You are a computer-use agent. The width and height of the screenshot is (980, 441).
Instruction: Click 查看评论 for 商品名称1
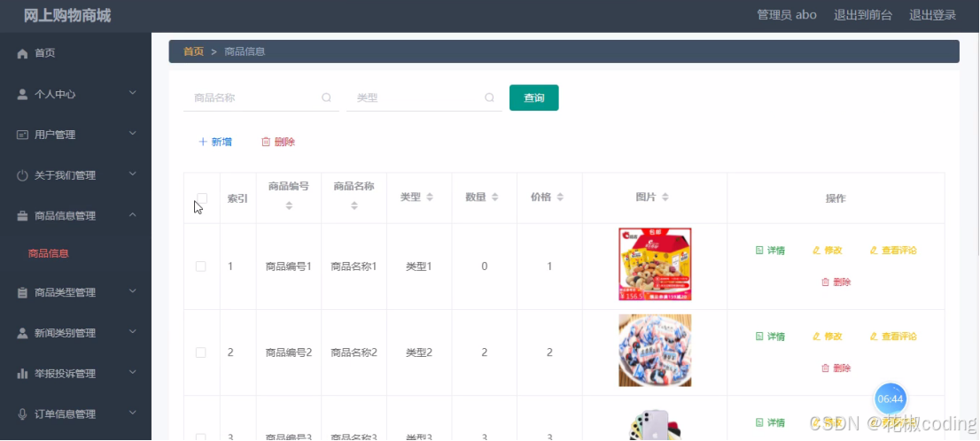[x=893, y=251]
